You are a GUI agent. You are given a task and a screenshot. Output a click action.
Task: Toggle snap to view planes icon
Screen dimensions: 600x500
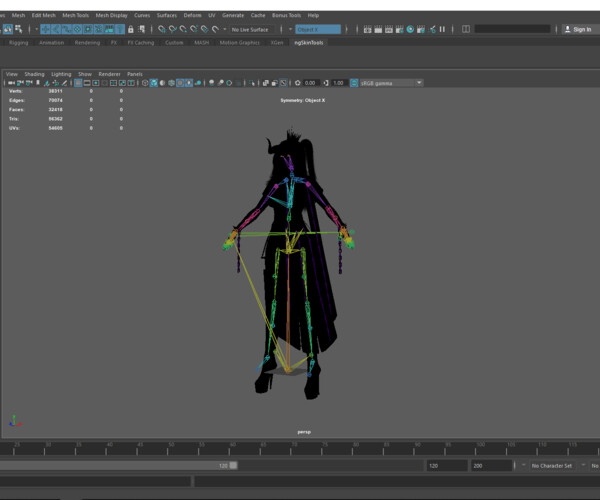coord(205,29)
